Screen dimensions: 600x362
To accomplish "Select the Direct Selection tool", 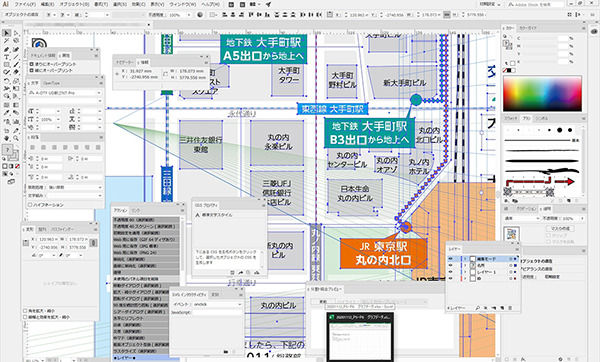I will (x=16, y=34).
